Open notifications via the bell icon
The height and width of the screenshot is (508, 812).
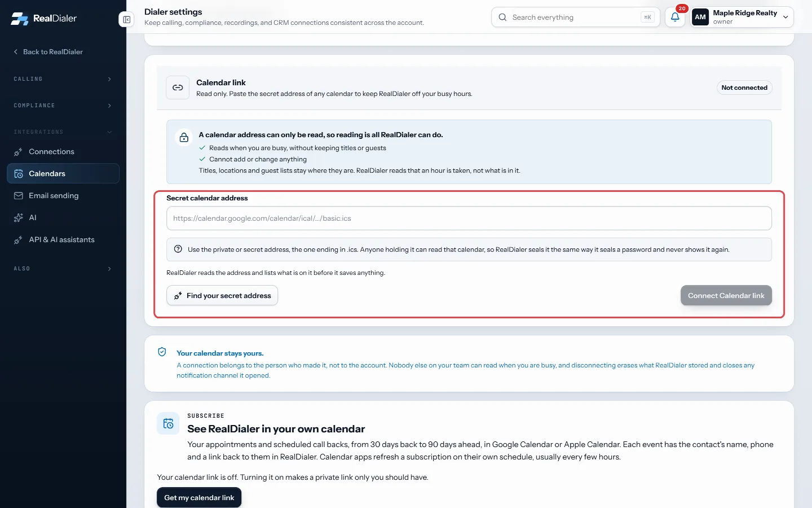pyautogui.click(x=675, y=17)
